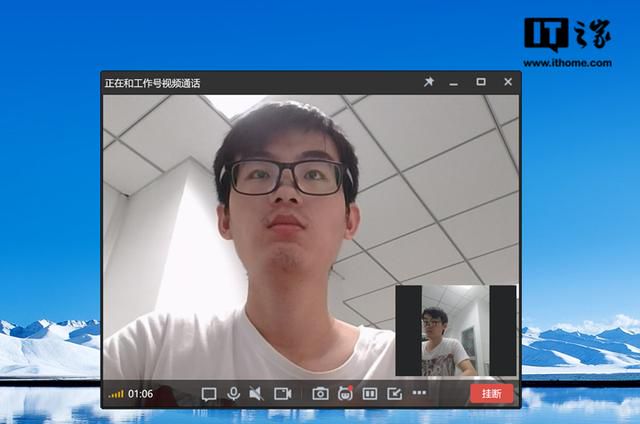Maximize the video call window
This screenshot has width=640, height=424.
click(481, 82)
